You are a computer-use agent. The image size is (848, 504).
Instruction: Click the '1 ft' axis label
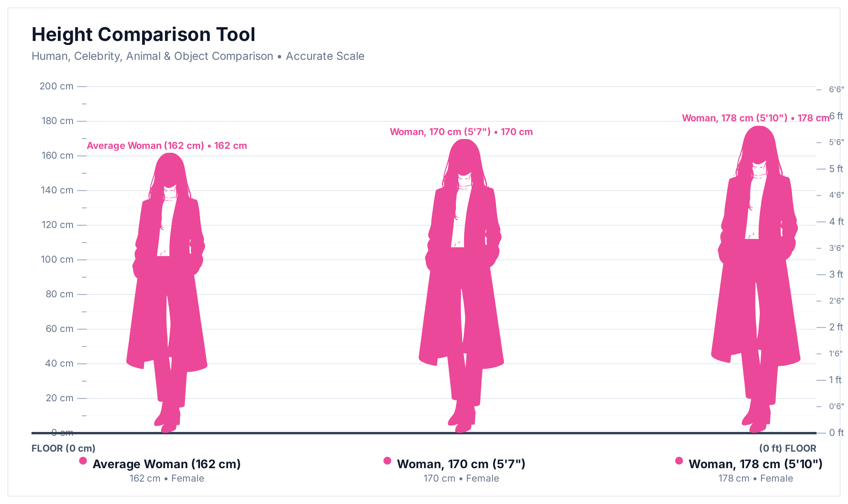pos(835,380)
